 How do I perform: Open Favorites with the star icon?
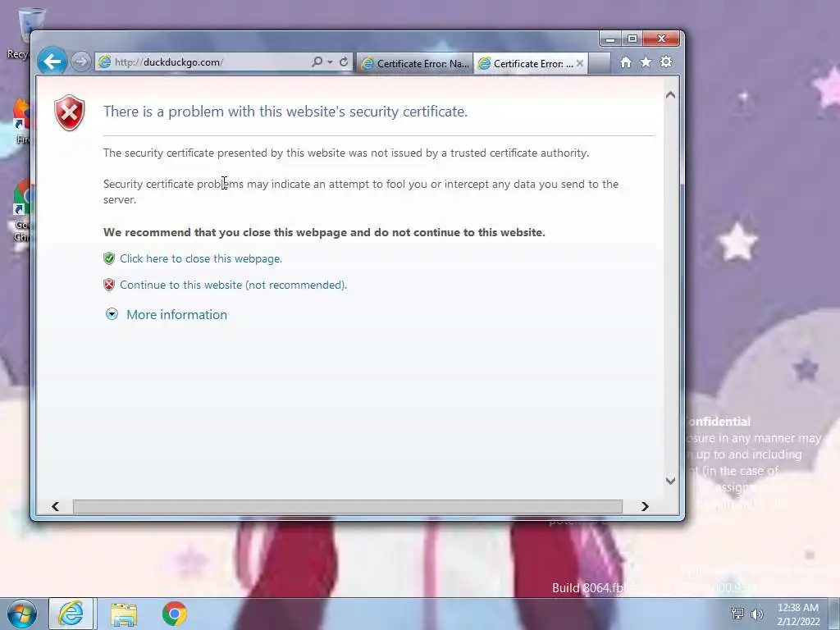coord(646,62)
